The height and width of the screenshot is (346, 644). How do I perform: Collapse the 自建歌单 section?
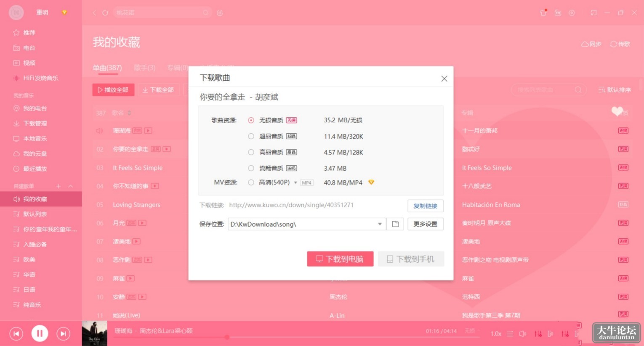(70, 186)
